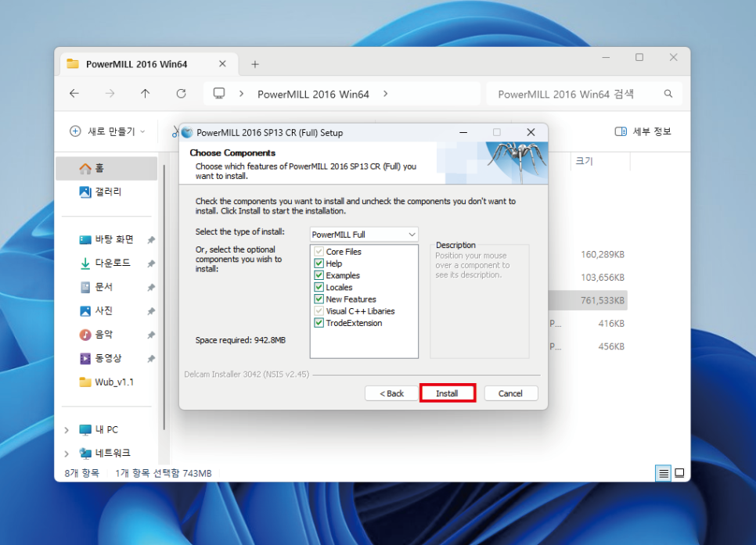Screen dimensions: 756x545
Task: Expand the 네트워크 tree node
Action: (x=67, y=454)
